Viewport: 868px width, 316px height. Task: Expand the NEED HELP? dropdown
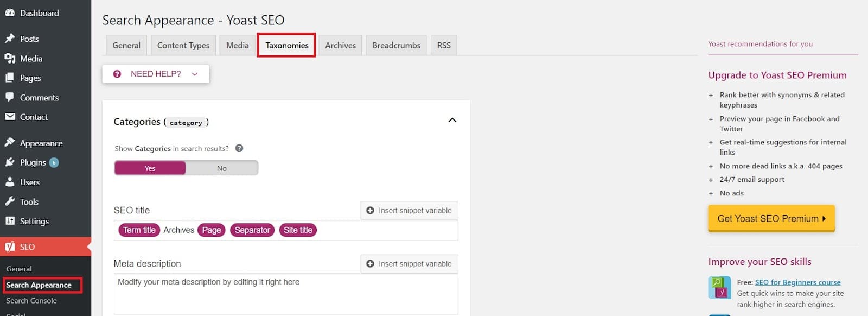(x=156, y=74)
